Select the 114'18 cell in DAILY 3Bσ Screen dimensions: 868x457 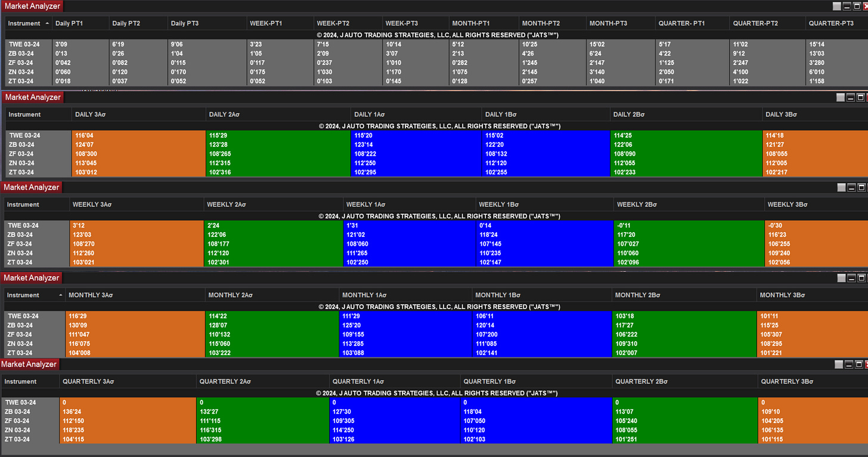tap(815, 135)
